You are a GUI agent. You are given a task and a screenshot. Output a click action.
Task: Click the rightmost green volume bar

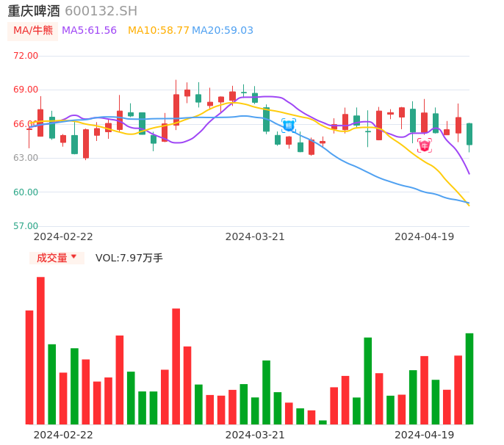click(x=469, y=378)
